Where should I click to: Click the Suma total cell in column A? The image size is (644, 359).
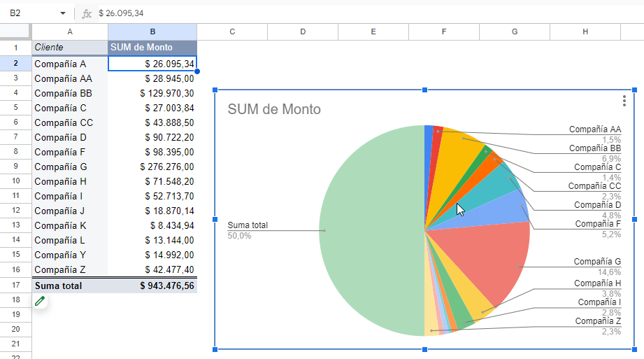70,286
